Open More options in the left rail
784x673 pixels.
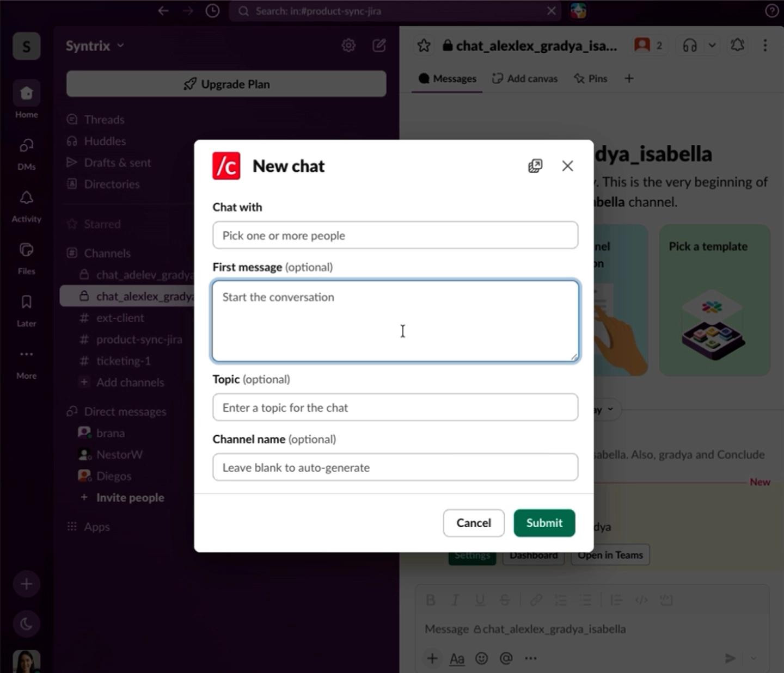point(26,363)
